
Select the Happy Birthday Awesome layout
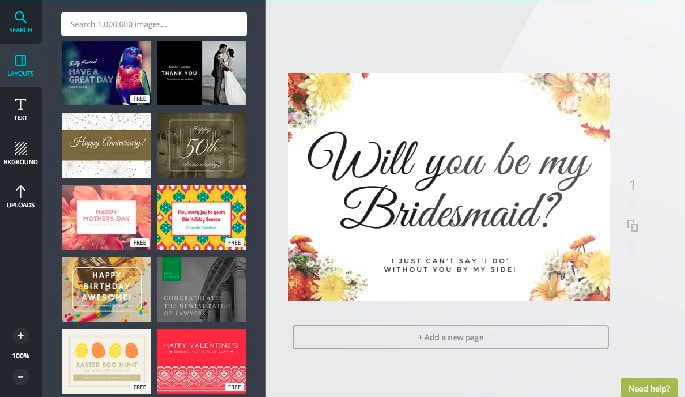click(x=107, y=290)
